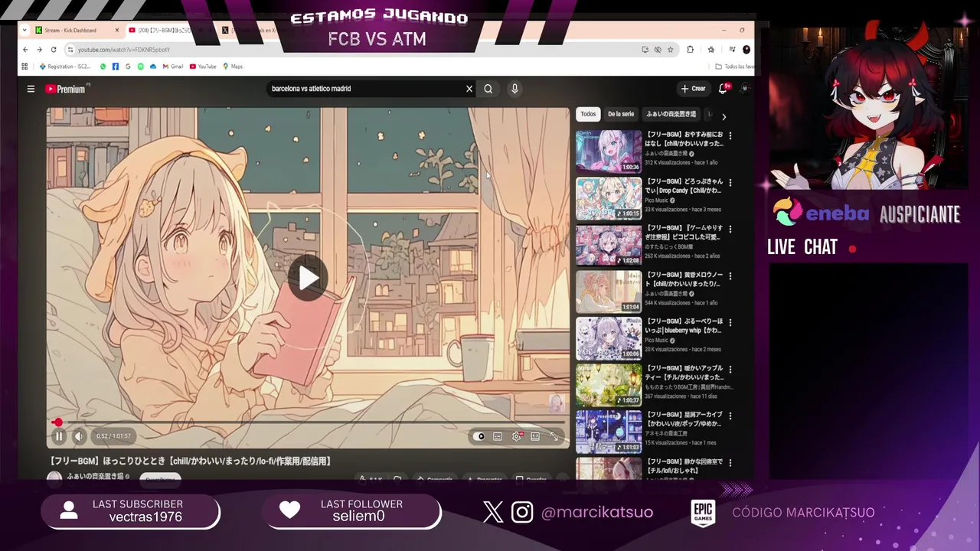This screenshot has width=980, height=551.
Task: Close the Kick Dashboard tab
Action: pyautogui.click(x=117, y=30)
